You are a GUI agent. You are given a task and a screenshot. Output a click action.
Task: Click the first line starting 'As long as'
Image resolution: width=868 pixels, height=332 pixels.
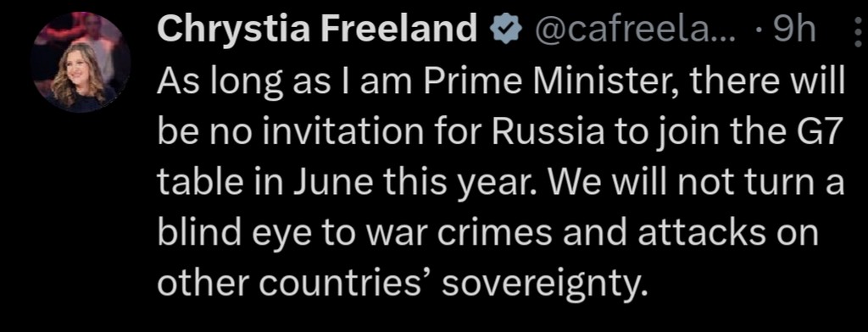click(x=502, y=82)
